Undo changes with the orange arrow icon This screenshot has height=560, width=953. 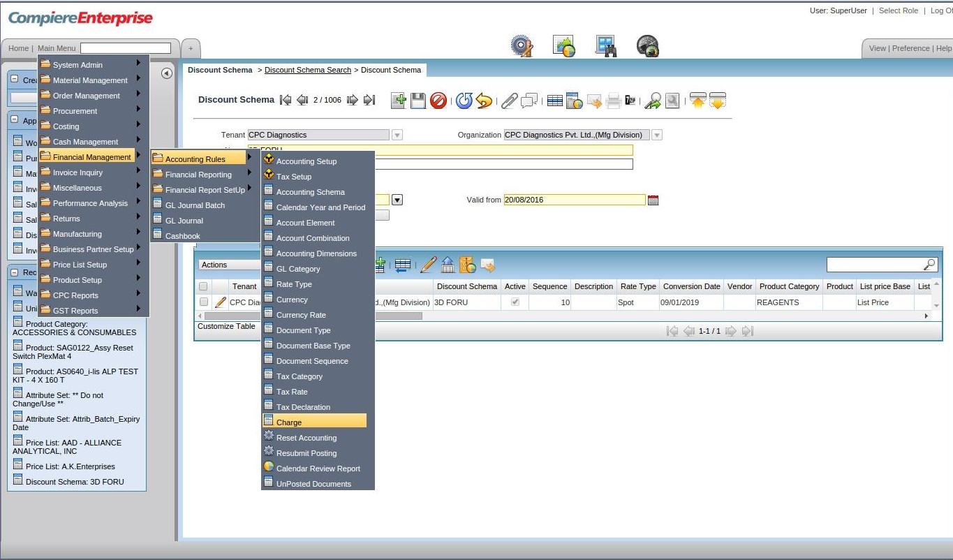[x=484, y=101]
